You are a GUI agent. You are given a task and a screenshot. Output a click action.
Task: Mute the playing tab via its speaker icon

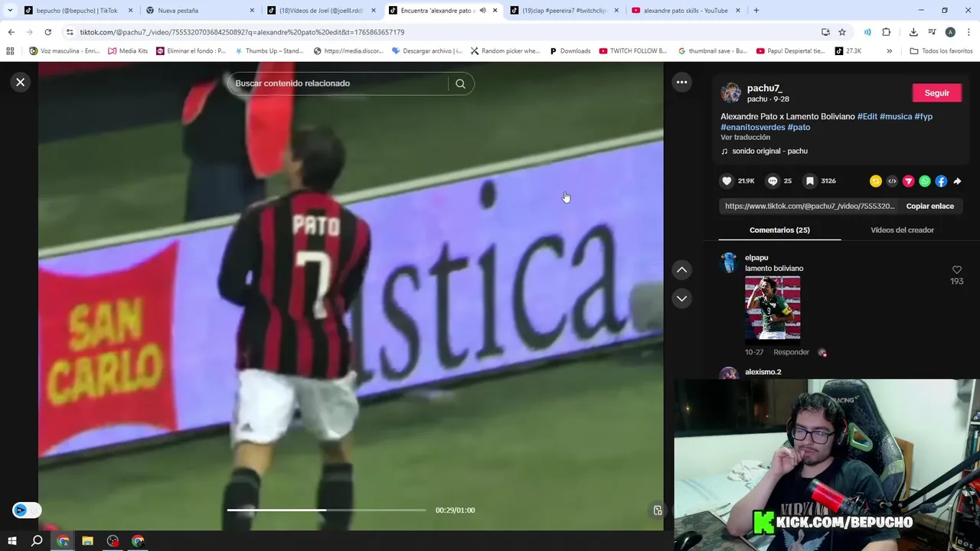pos(482,11)
